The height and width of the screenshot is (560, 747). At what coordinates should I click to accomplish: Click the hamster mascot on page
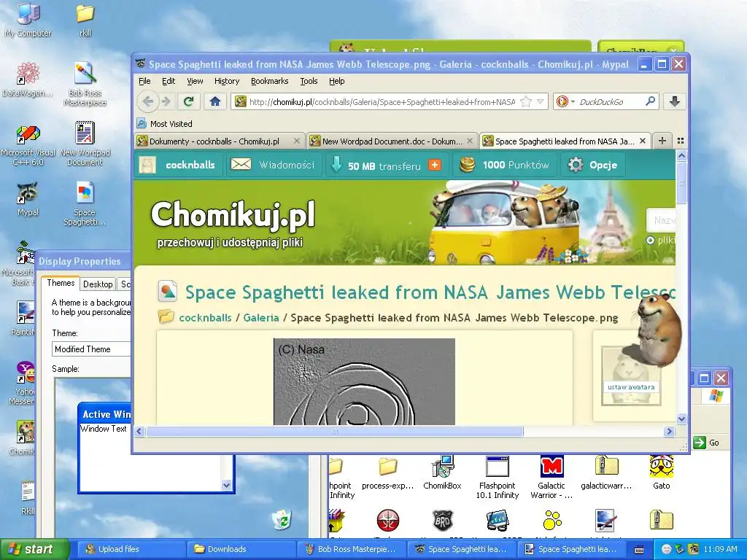click(x=658, y=330)
